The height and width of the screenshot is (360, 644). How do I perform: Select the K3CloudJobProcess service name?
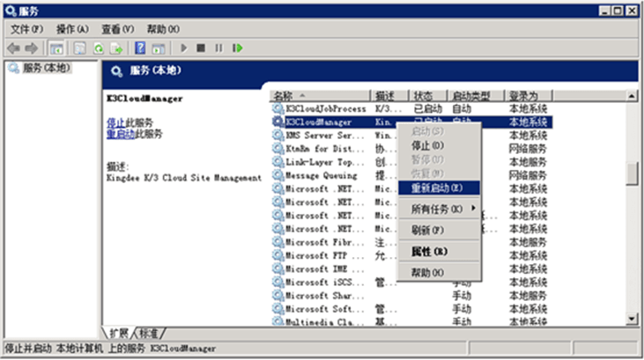tap(326, 109)
